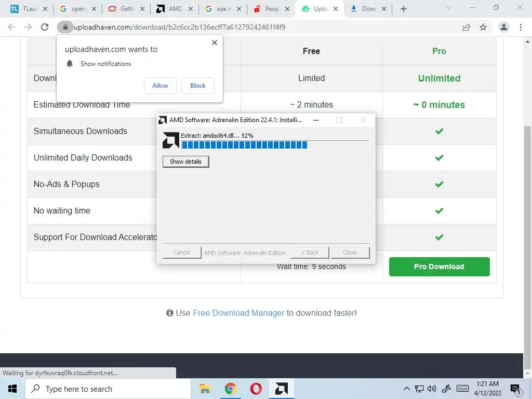Click the Pro Download button

click(x=440, y=267)
